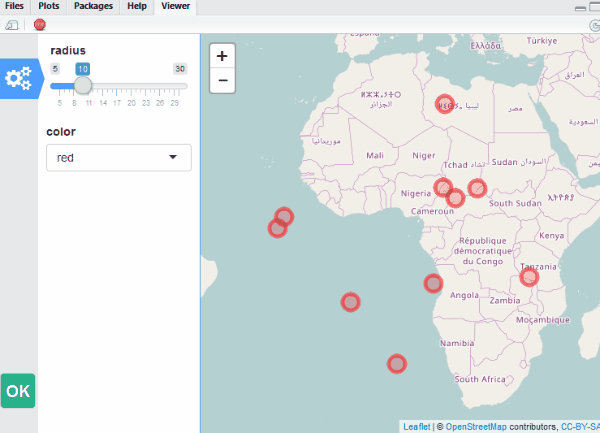Click the red circle marker in Libya
The image size is (600, 433).
pos(446,105)
